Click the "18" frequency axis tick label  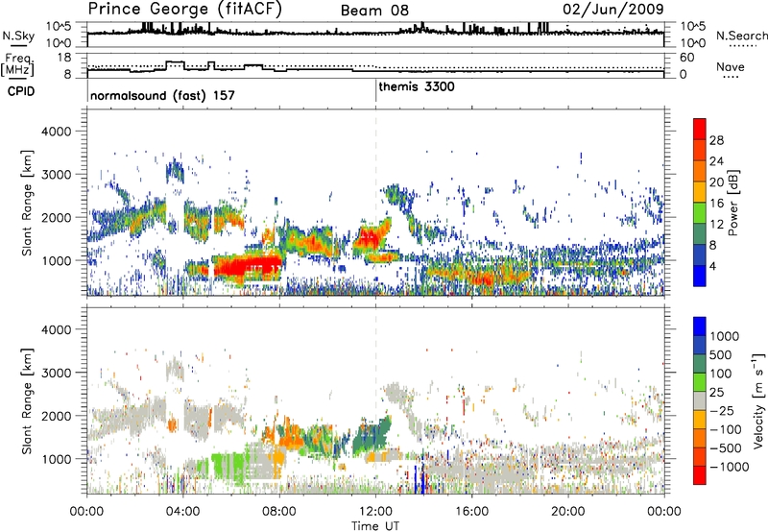(x=63, y=58)
